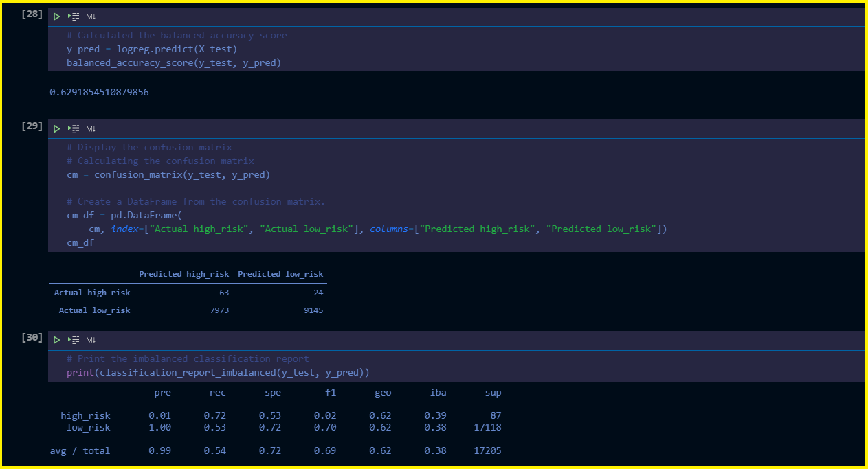This screenshot has height=469, width=868.
Task: Click the output value 0.6291854510879856
Action: point(99,92)
